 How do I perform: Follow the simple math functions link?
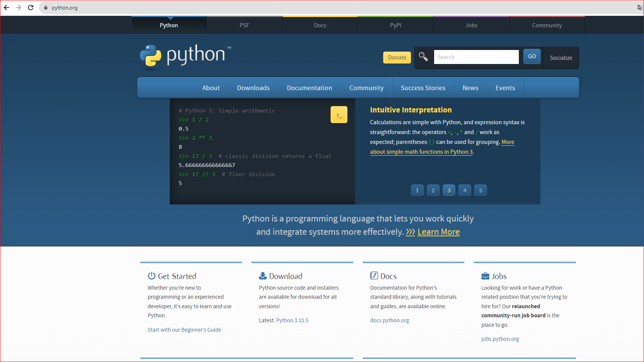click(422, 152)
